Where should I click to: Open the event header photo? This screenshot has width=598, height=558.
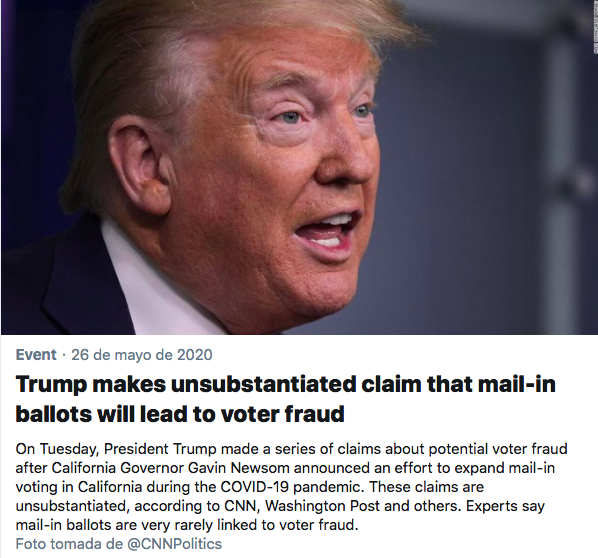point(299,167)
